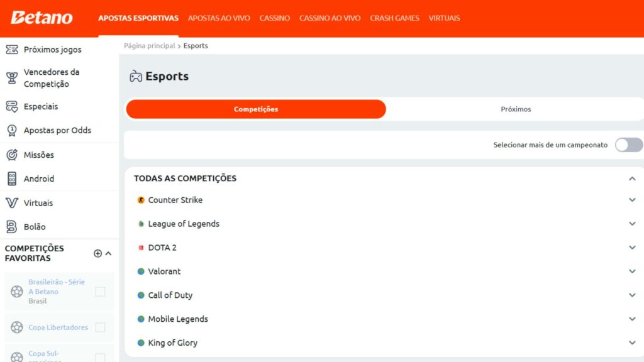Viewport: 644px width, 362px height.
Task: Select the Counter Strike game icon
Action: coord(141,200)
